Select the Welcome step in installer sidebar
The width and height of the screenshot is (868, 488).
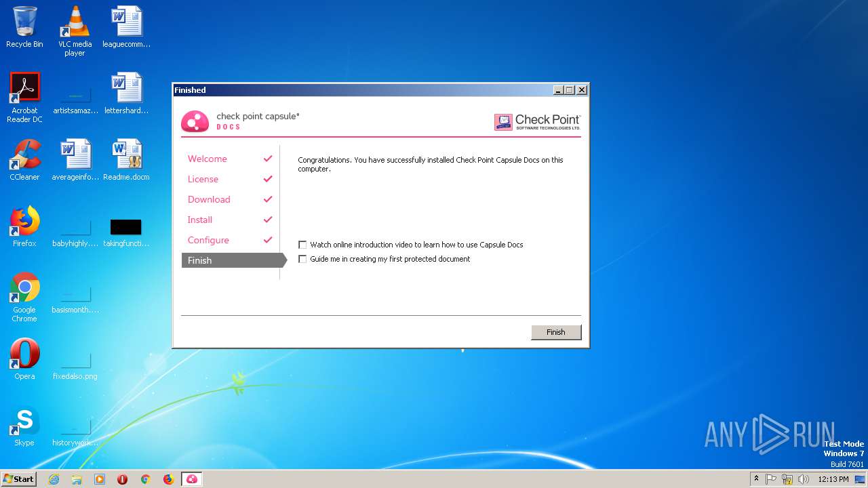(x=208, y=159)
